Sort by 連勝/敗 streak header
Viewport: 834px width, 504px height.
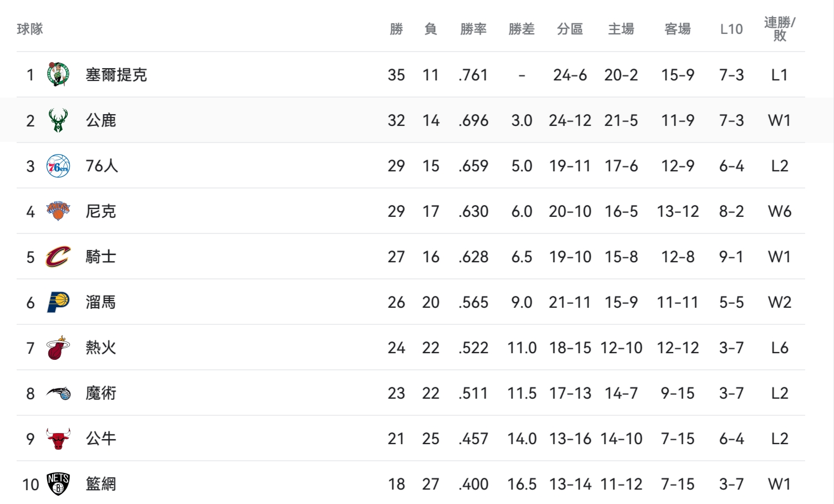point(780,29)
